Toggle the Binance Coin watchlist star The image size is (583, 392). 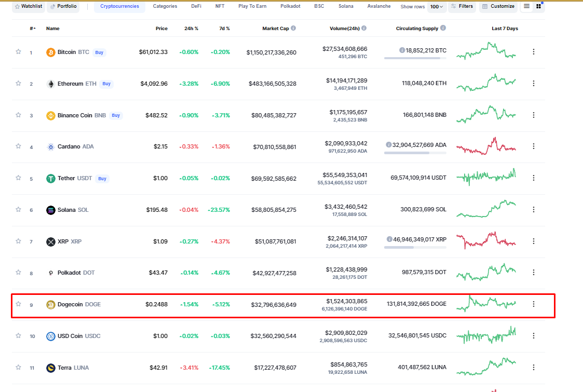[18, 115]
